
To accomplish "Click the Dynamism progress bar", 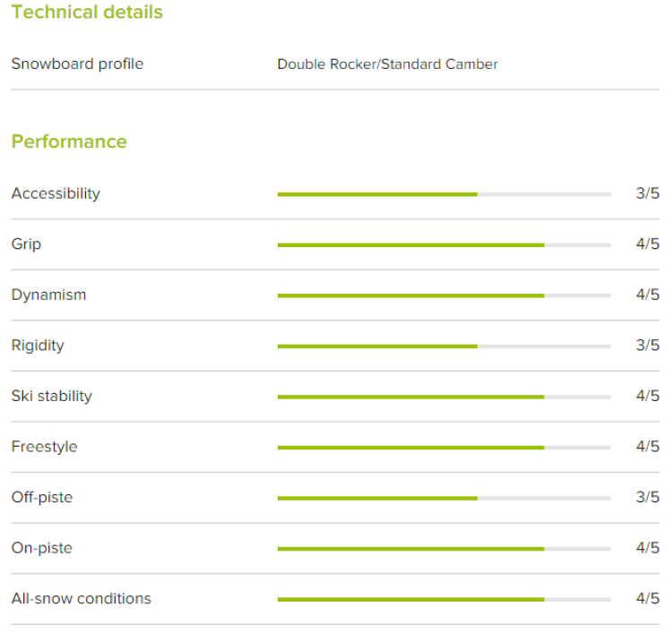I will tap(444, 295).
